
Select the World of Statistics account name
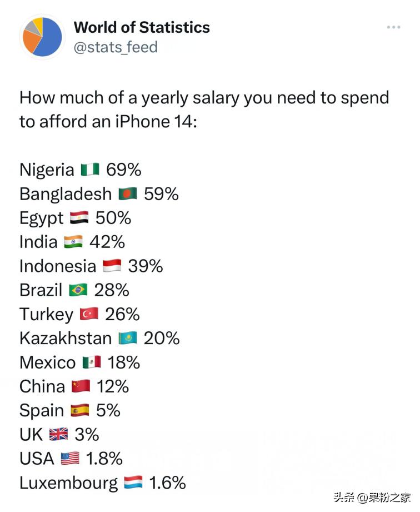142,27
